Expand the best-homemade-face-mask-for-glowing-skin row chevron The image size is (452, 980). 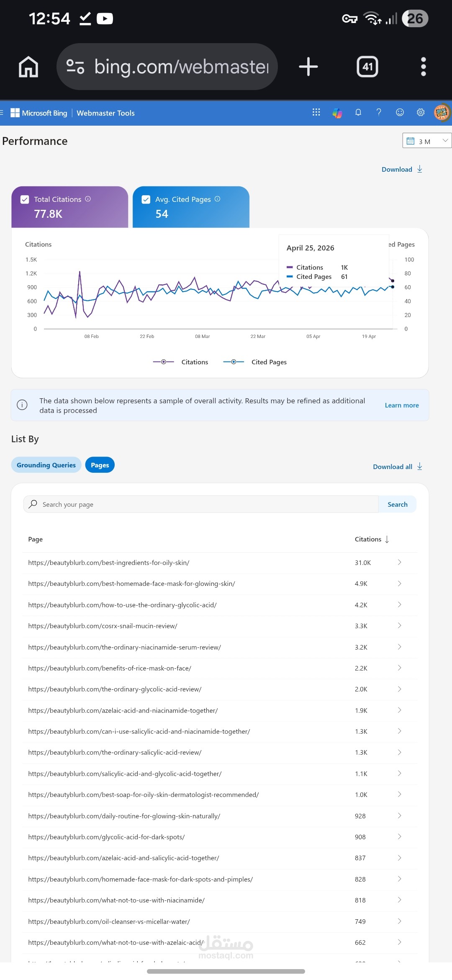(400, 583)
